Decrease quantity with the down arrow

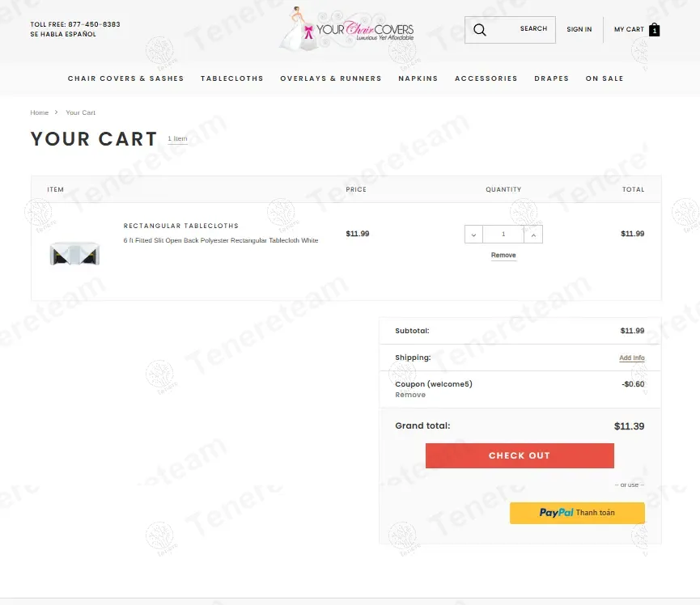[x=473, y=235]
